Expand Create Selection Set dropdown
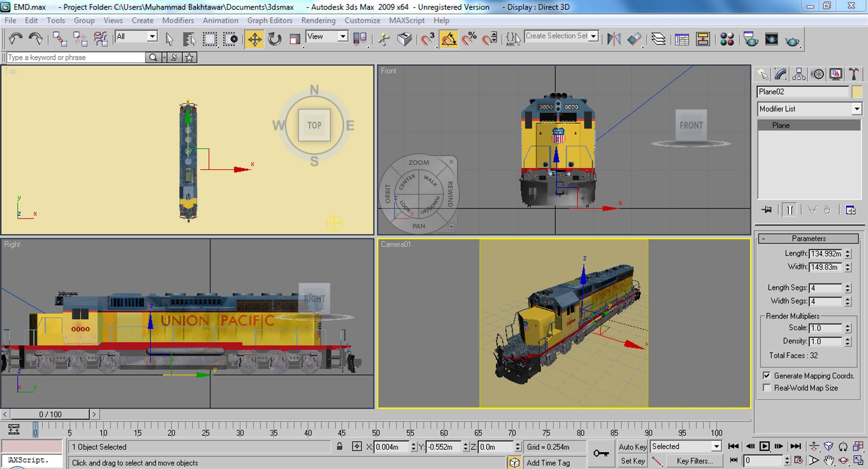The width and height of the screenshot is (868, 469). tap(593, 36)
